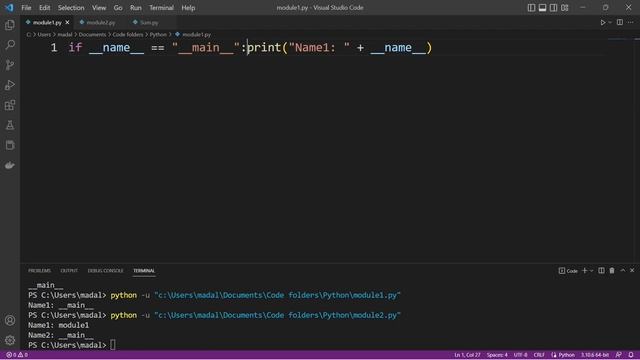Select the module1.py editor tab
This screenshot has width=640, height=360.
(47, 22)
